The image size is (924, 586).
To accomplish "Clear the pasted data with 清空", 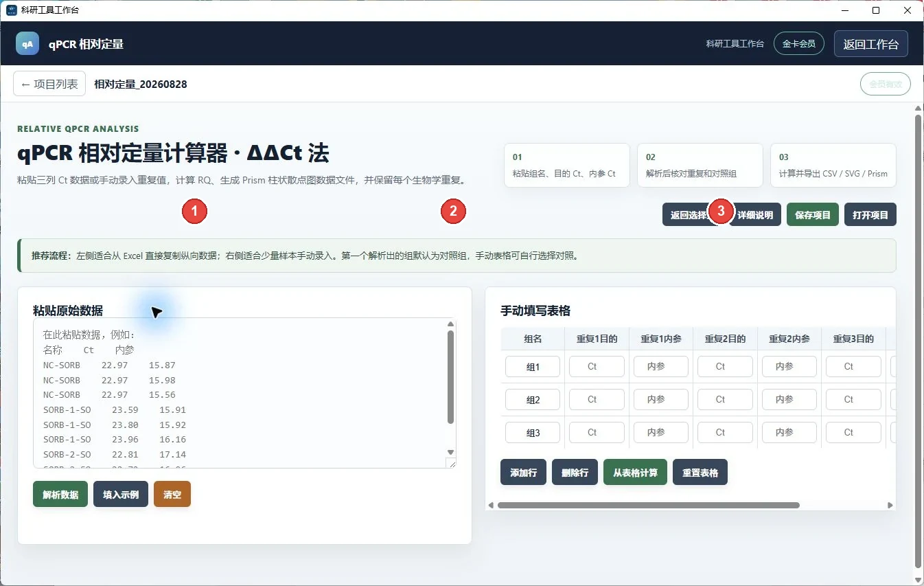I will (x=172, y=494).
